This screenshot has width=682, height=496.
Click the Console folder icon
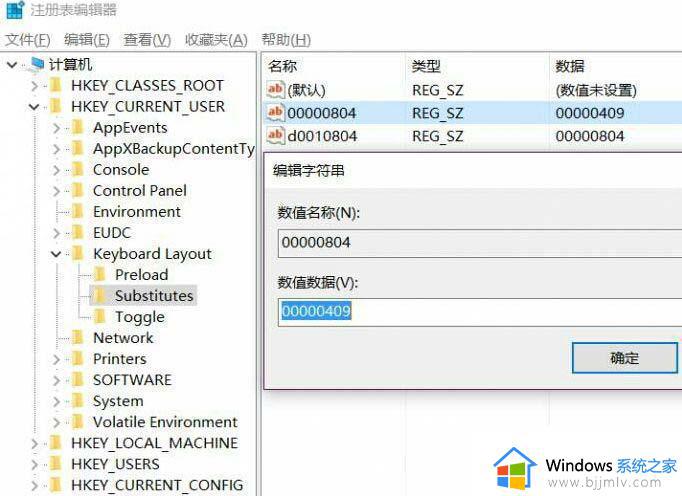pos(77,169)
